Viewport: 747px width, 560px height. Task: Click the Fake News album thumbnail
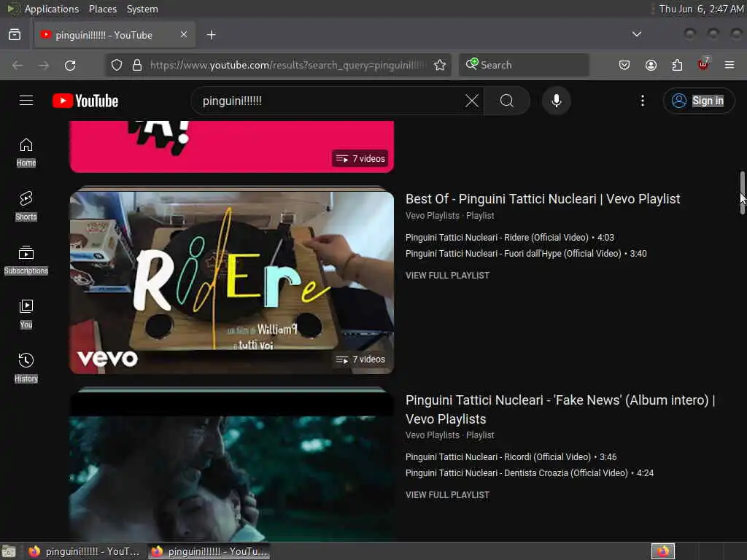pos(232,467)
